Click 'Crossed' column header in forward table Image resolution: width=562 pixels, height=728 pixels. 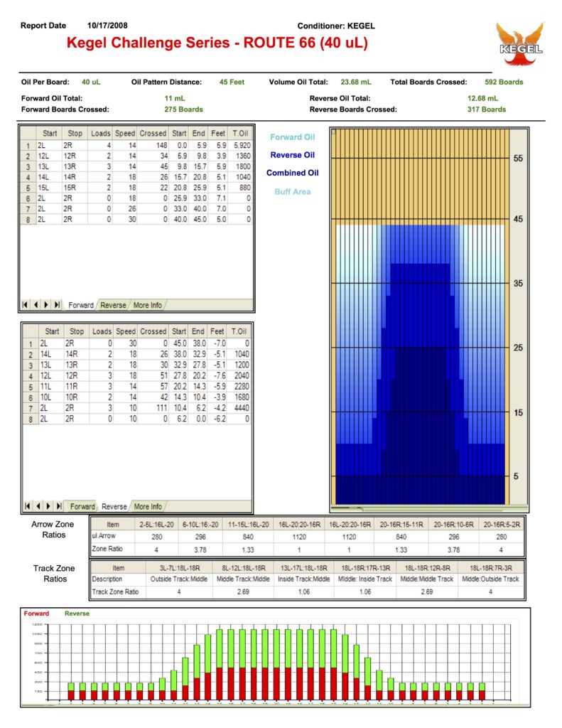pyautogui.click(x=153, y=133)
